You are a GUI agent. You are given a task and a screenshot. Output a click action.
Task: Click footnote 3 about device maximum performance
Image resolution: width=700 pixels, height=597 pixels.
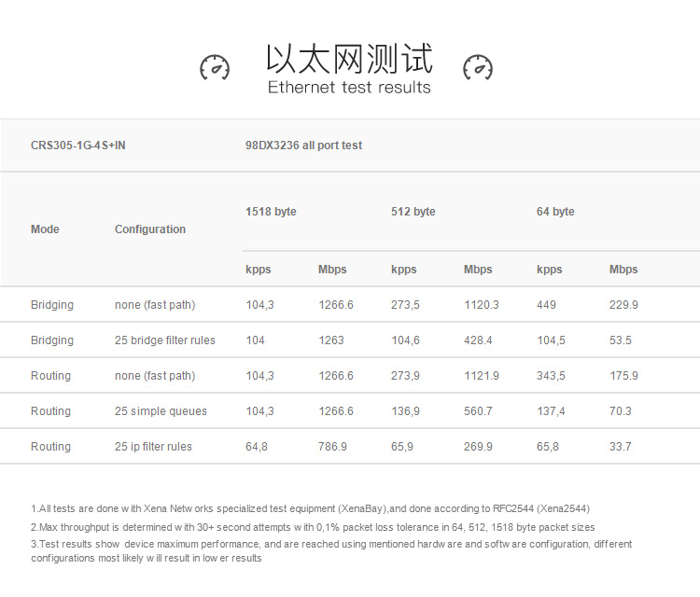[331, 551]
